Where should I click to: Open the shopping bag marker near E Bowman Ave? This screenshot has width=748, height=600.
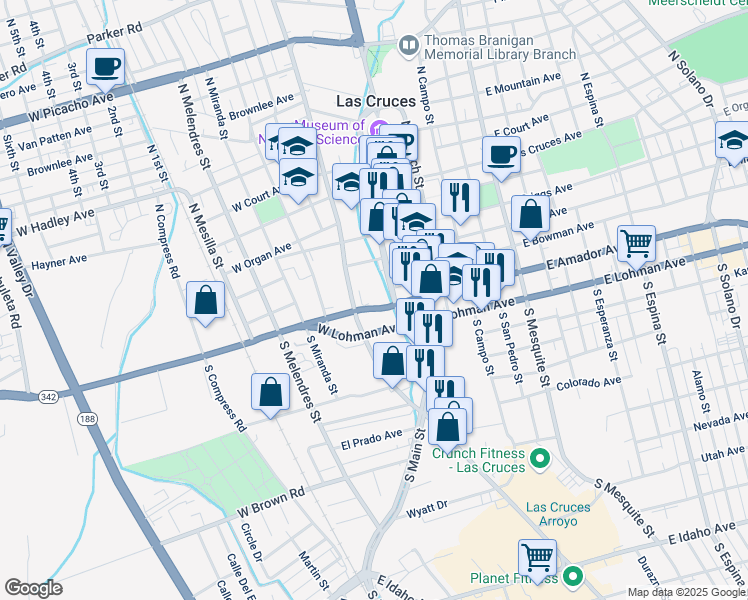point(530,213)
